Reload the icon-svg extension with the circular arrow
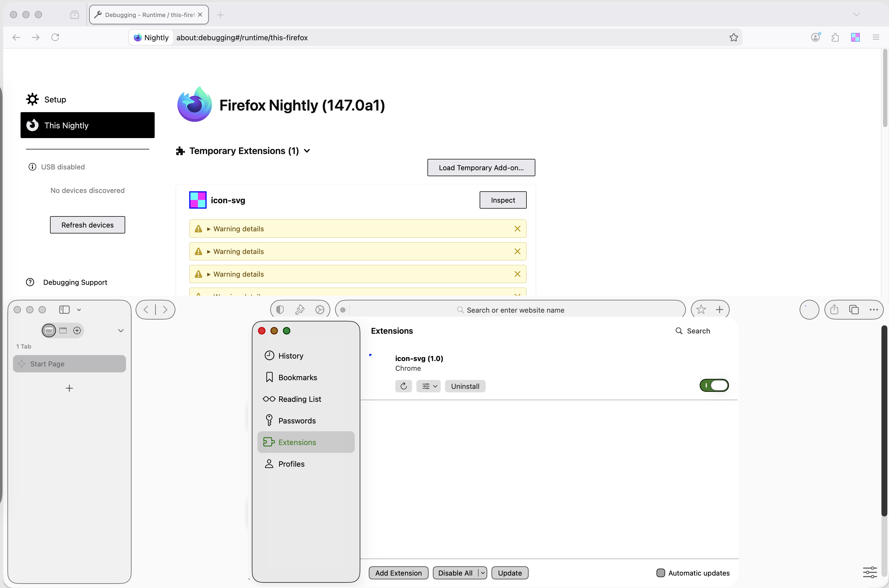The height and width of the screenshot is (588, 889). (x=404, y=386)
